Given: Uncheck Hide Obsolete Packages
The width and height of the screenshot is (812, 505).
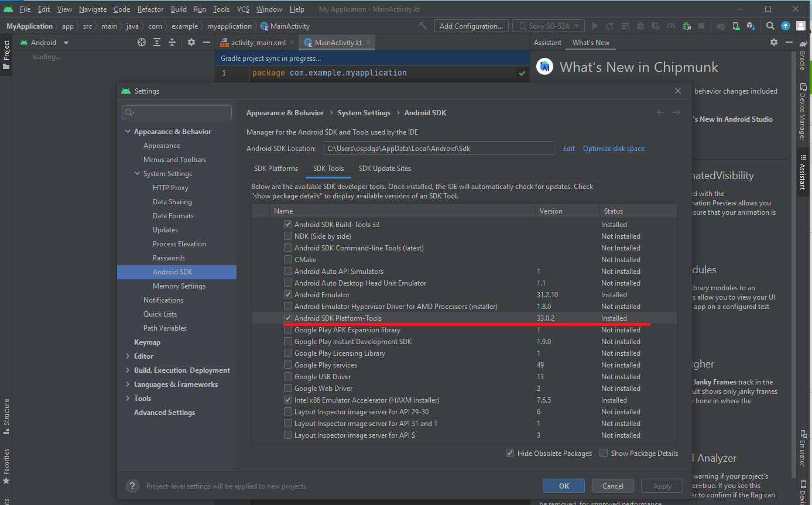Looking at the screenshot, I should pos(510,453).
